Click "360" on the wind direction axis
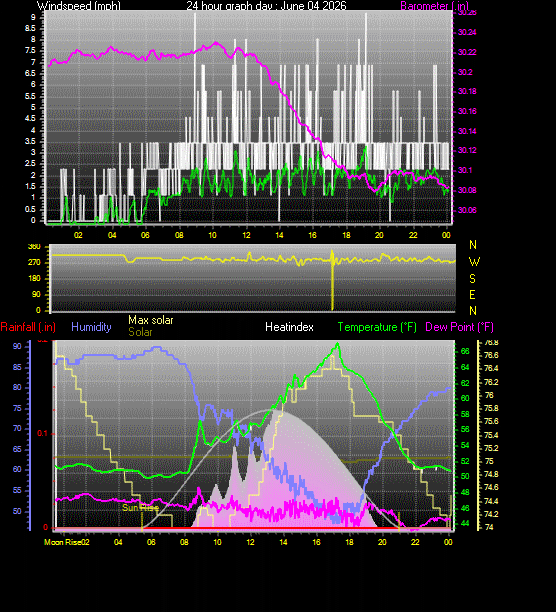 pos(34,246)
